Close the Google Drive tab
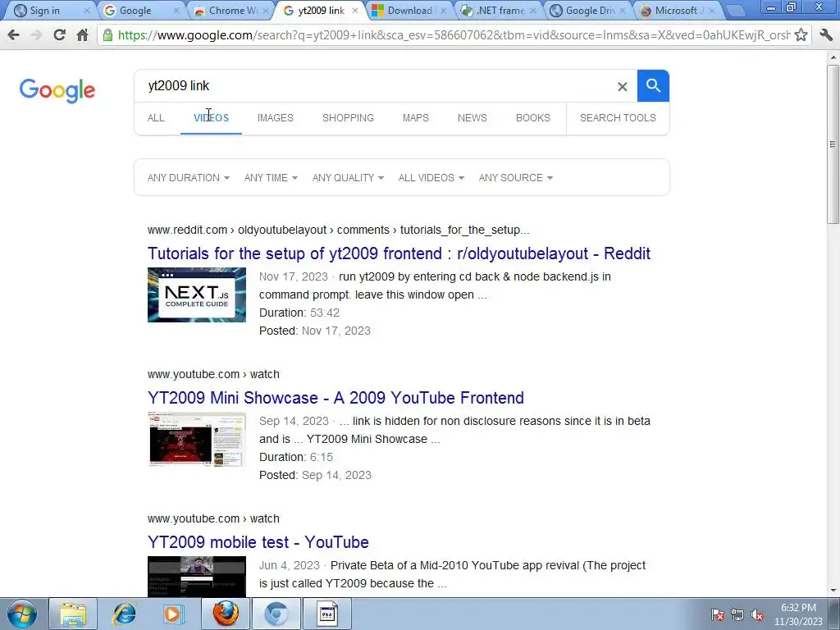Viewport: 840px width, 630px height. 622,11
